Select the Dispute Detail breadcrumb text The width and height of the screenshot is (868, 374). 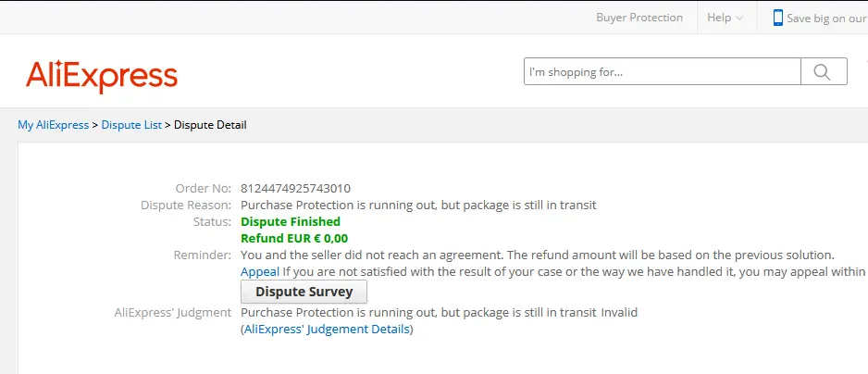210,125
